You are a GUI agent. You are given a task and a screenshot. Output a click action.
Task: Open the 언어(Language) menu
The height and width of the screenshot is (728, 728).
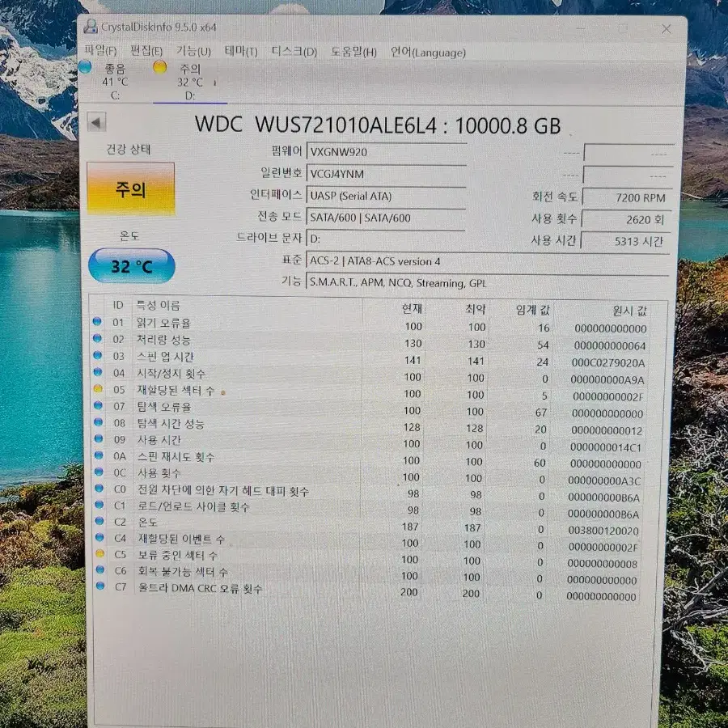428,53
